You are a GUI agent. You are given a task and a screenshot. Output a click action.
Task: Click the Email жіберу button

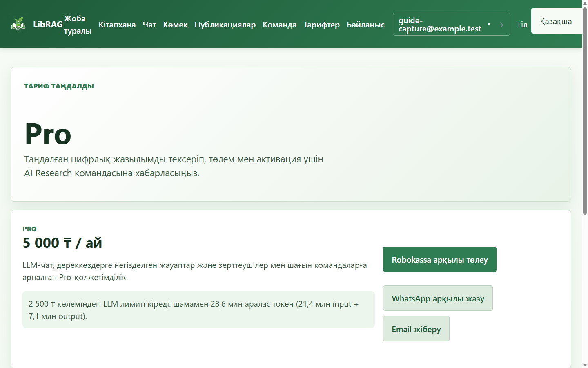pos(416,329)
